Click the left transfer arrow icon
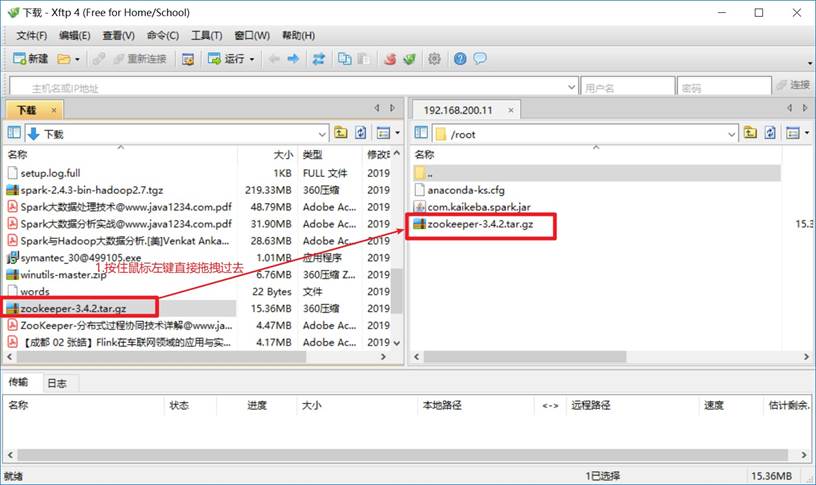This screenshot has height=485, width=816. click(274, 59)
